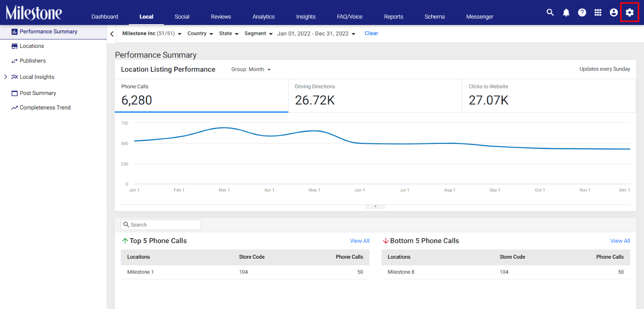Open the search magnifier in the top bar
644x309 pixels.
tap(550, 12)
